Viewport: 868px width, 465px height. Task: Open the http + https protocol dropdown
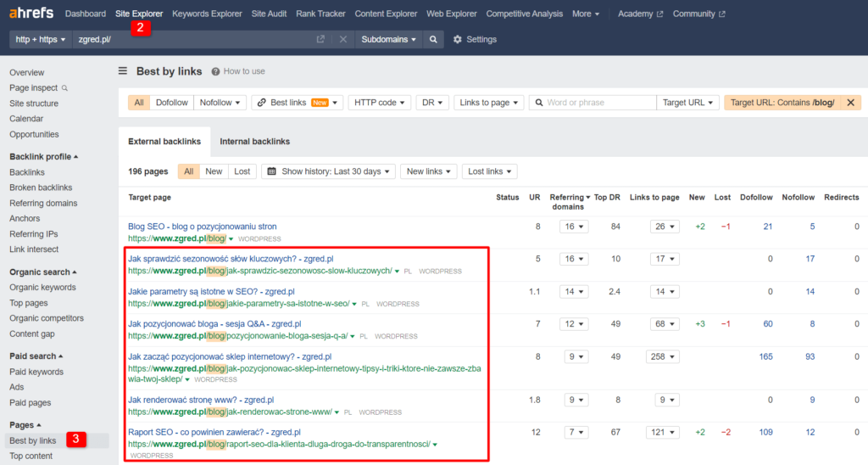pos(41,40)
